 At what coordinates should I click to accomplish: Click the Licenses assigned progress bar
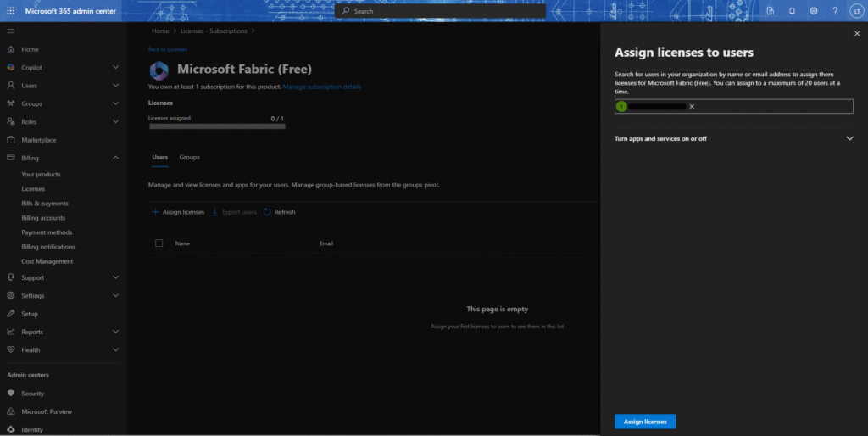click(x=217, y=126)
